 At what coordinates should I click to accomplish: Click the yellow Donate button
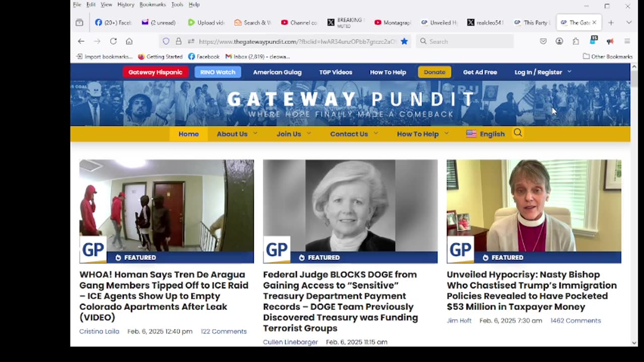coord(435,72)
